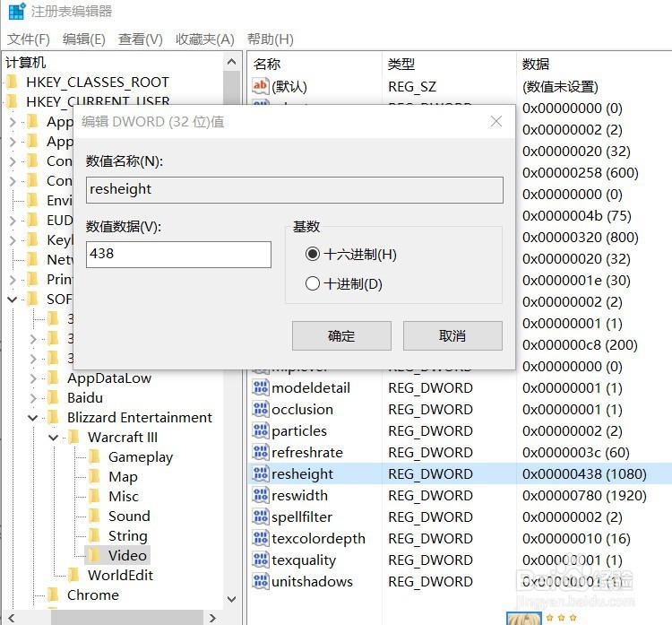Click the Map folder icon
This screenshot has height=625, width=672.
coord(94,476)
